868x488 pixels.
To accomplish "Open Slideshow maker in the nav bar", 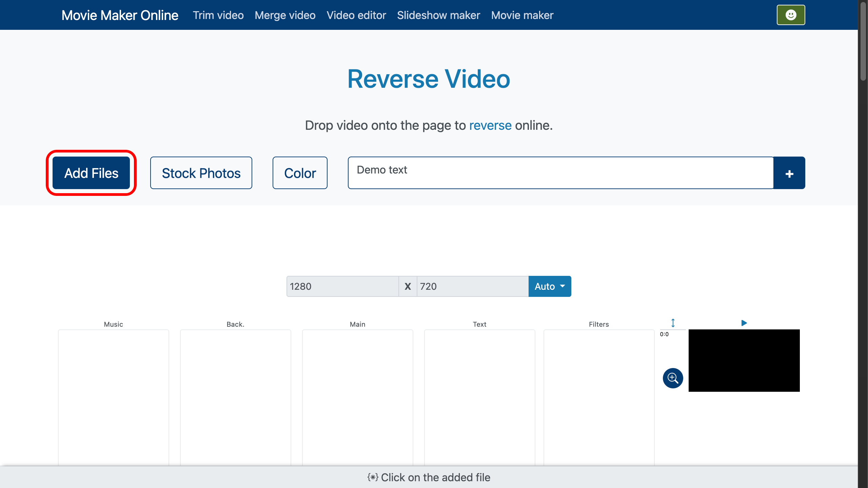I will (x=438, y=15).
